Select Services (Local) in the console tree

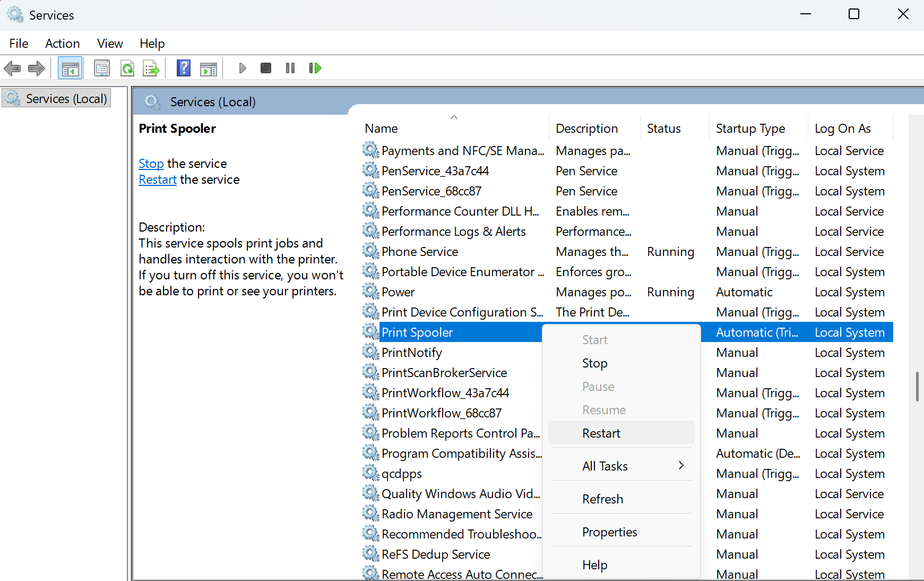(x=57, y=99)
